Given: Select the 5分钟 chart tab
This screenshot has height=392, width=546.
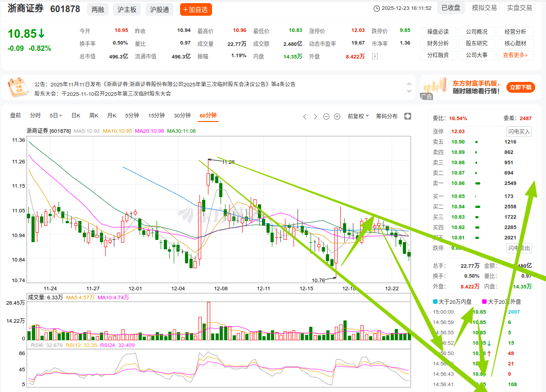Looking at the screenshot, I should click(x=132, y=116).
